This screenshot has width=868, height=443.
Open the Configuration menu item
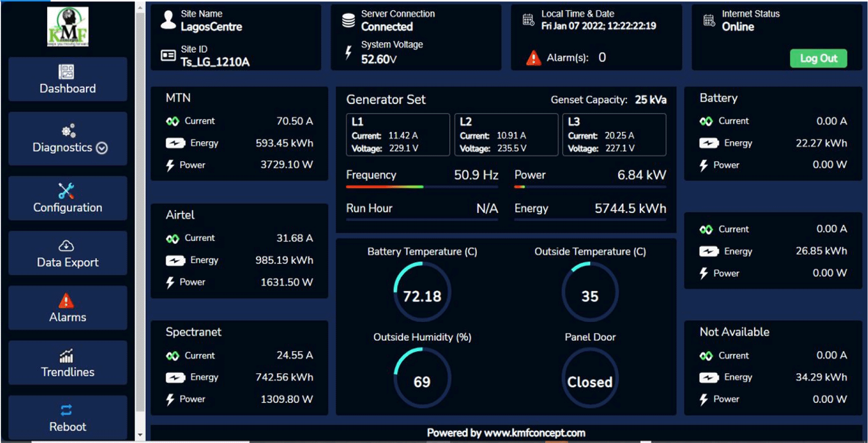[67, 198]
